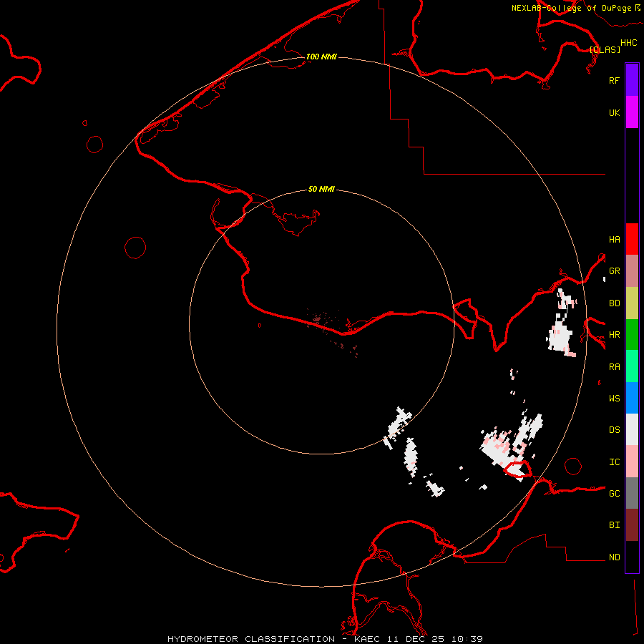Click the NEXLAB-College of DuPage credit text
644x644 pixels.
571,8
